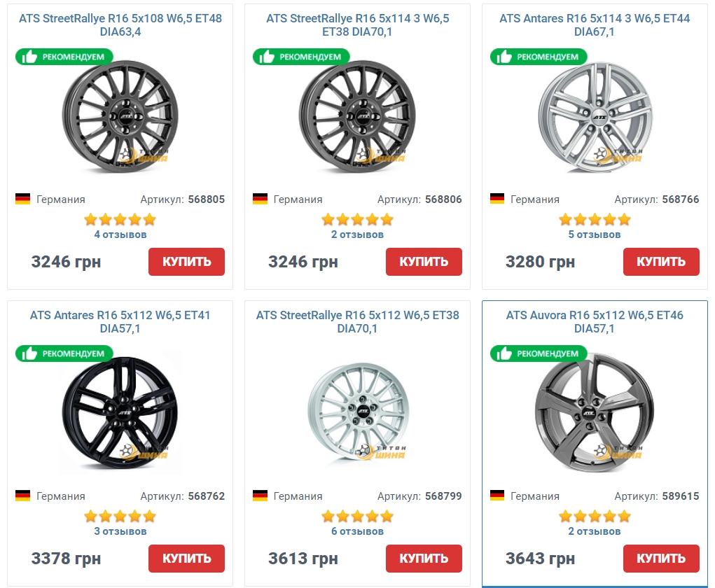Open ATS Auvora R16 5x112 ET46 title link
The height and width of the screenshot is (588, 715).
click(x=595, y=321)
